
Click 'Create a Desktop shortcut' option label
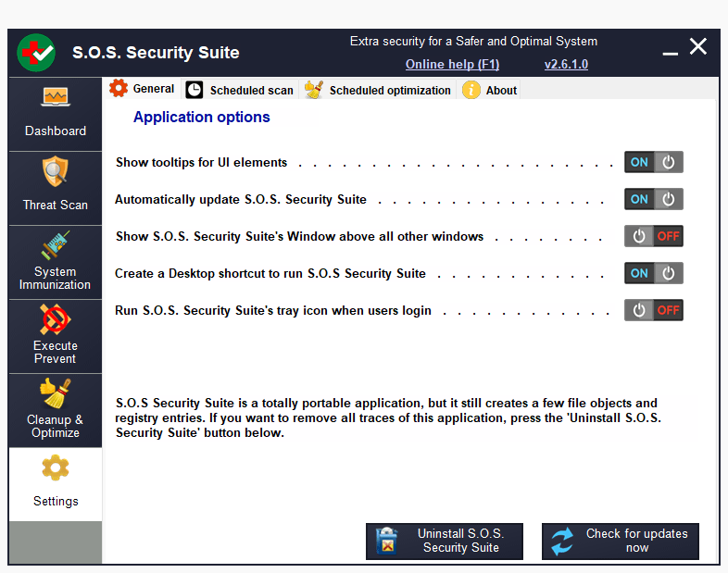click(x=270, y=273)
